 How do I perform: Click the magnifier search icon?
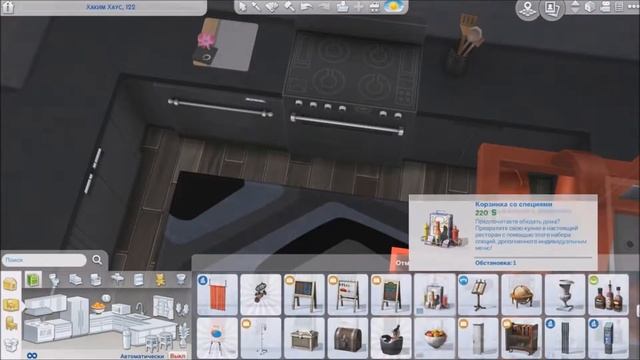coord(97,260)
